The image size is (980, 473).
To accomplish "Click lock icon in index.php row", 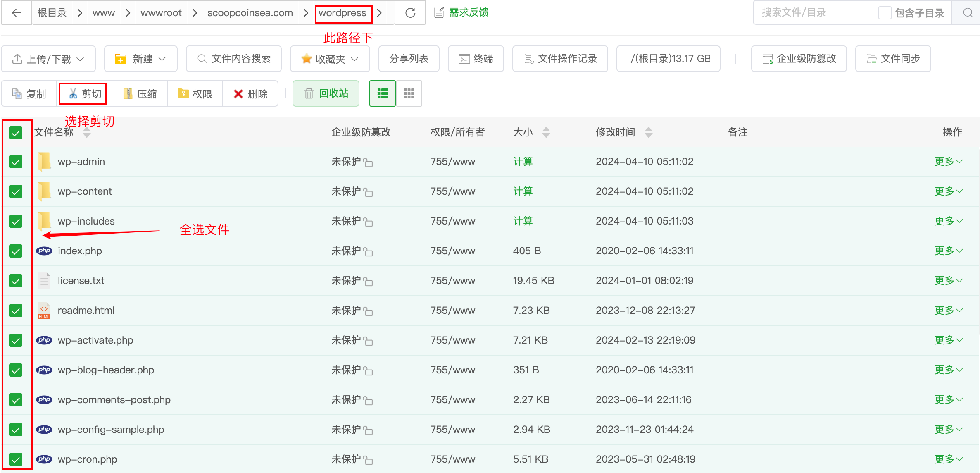I will point(368,252).
